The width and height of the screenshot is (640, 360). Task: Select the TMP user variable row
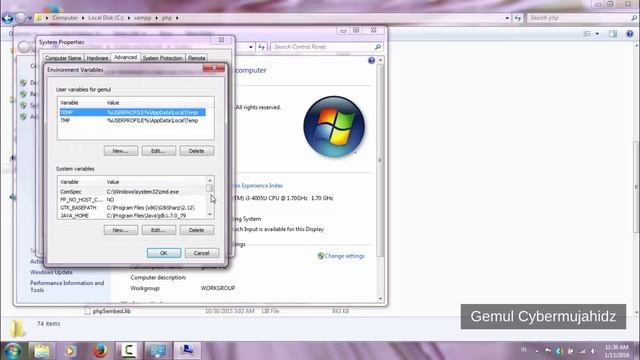click(x=132, y=120)
